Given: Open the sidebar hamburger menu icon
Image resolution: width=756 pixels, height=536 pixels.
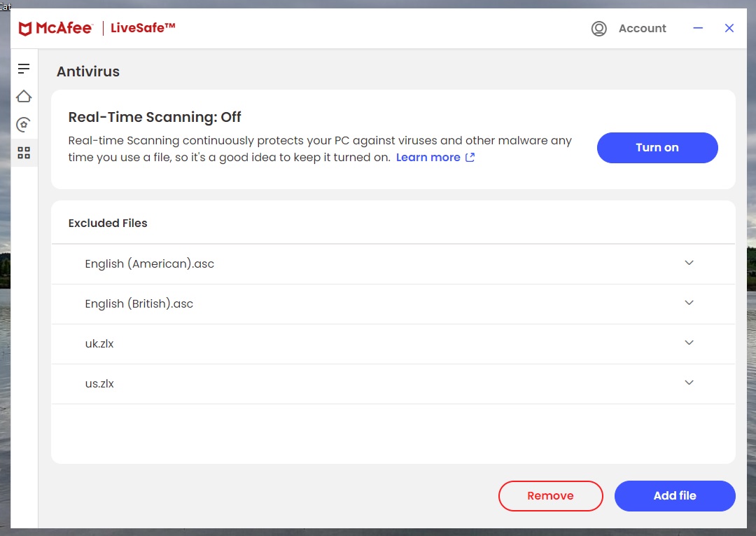Looking at the screenshot, I should coord(24,69).
